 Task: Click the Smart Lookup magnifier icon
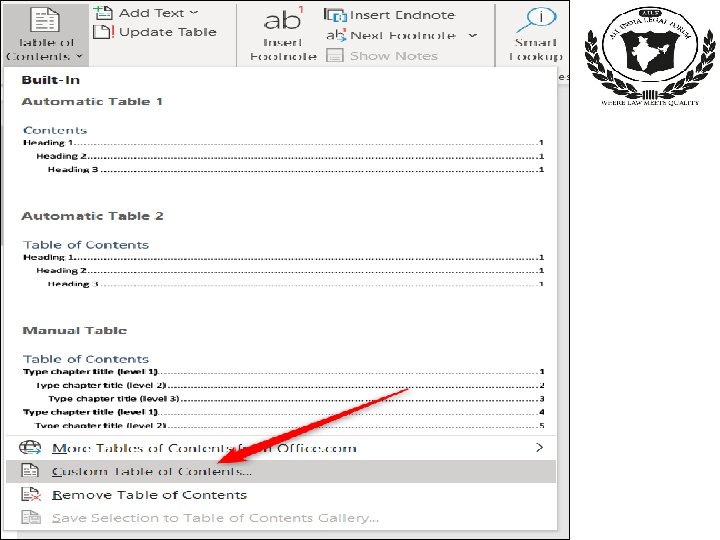(x=536, y=20)
